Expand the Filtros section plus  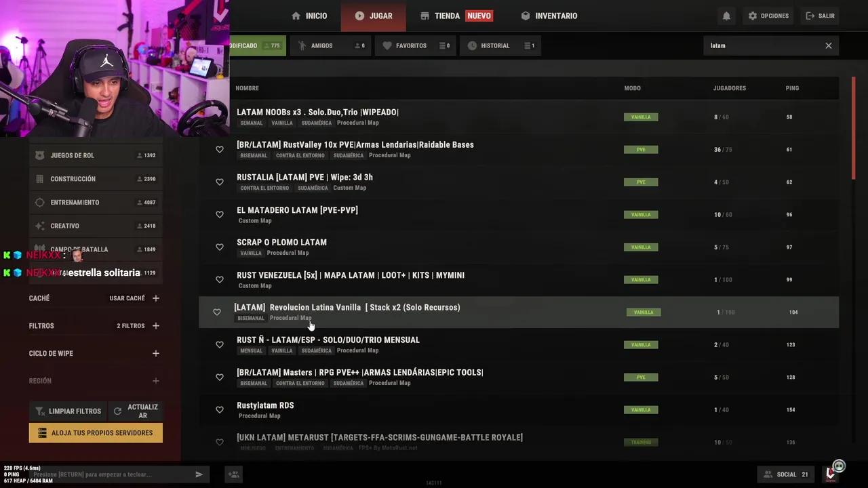(156, 326)
